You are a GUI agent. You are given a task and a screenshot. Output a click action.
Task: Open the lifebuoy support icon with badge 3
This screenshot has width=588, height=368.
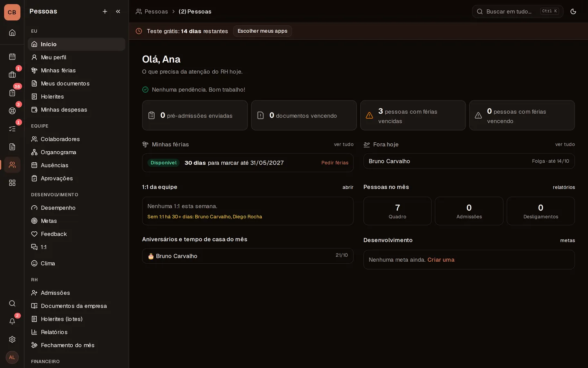(x=12, y=111)
